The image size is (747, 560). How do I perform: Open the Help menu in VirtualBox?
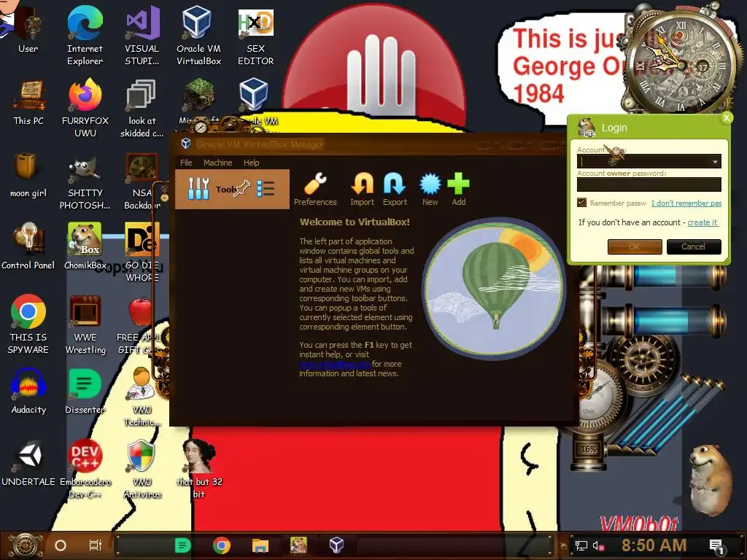click(x=252, y=163)
